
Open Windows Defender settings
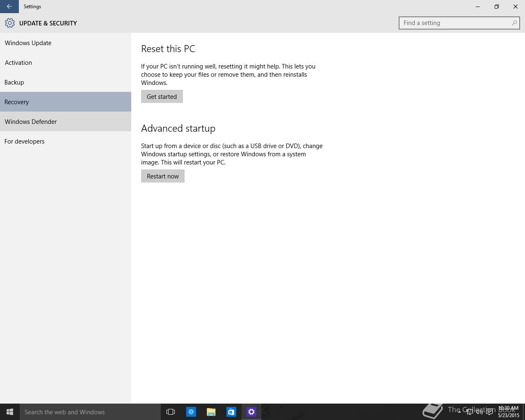click(x=66, y=121)
